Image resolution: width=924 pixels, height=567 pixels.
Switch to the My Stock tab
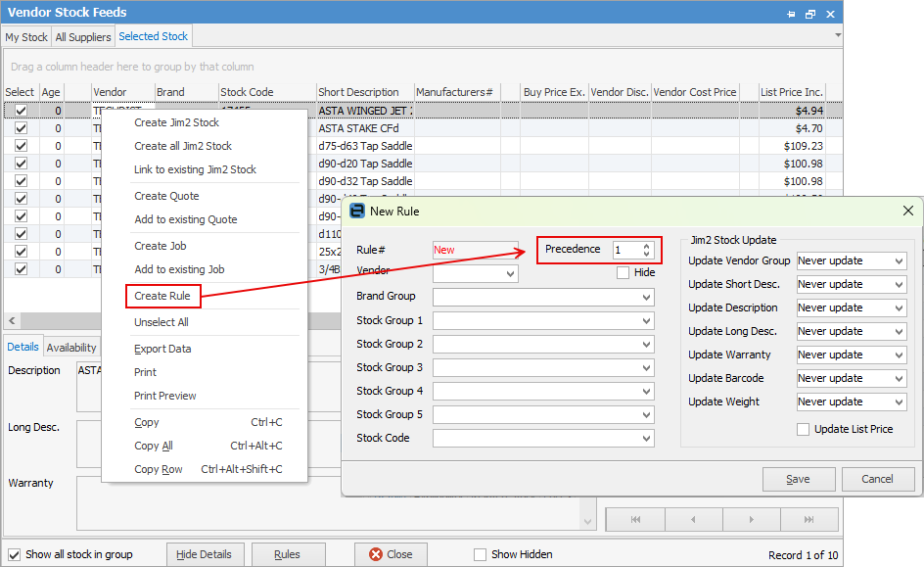(x=26, y=37)
